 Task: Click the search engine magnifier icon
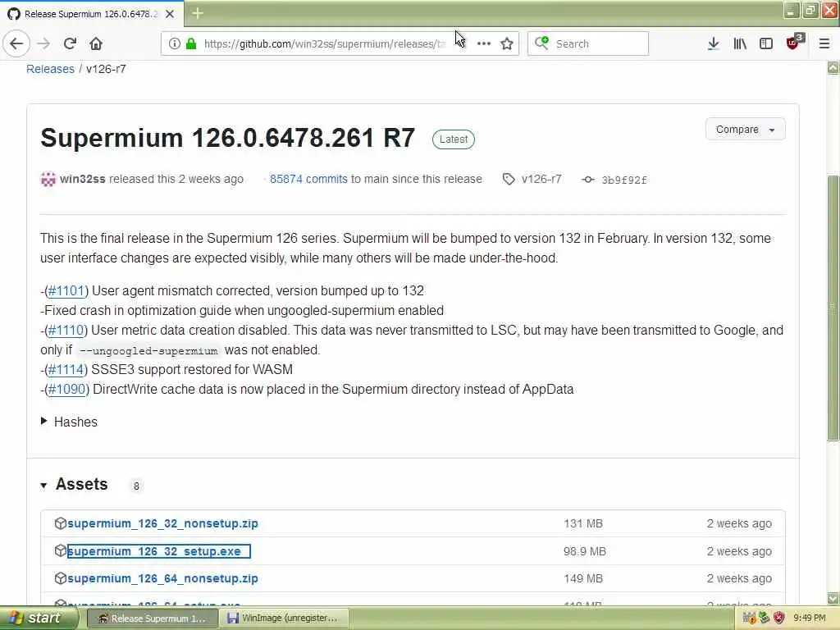click(x=541, y=43)
